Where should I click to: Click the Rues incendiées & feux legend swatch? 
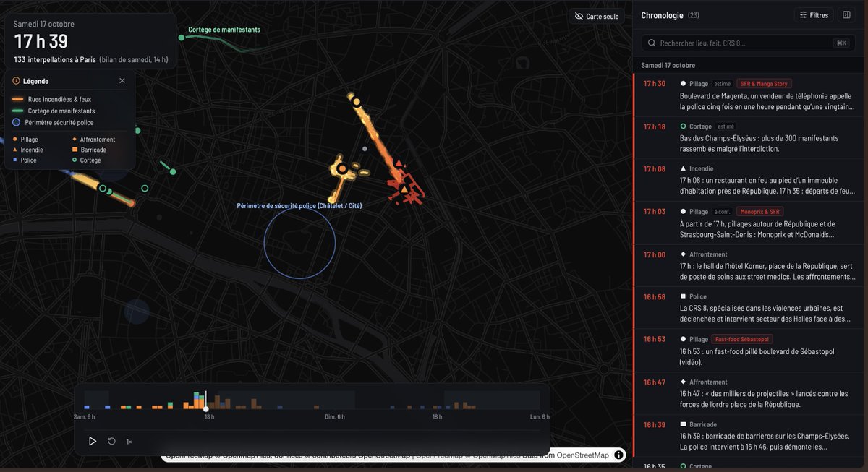[17, 99]
